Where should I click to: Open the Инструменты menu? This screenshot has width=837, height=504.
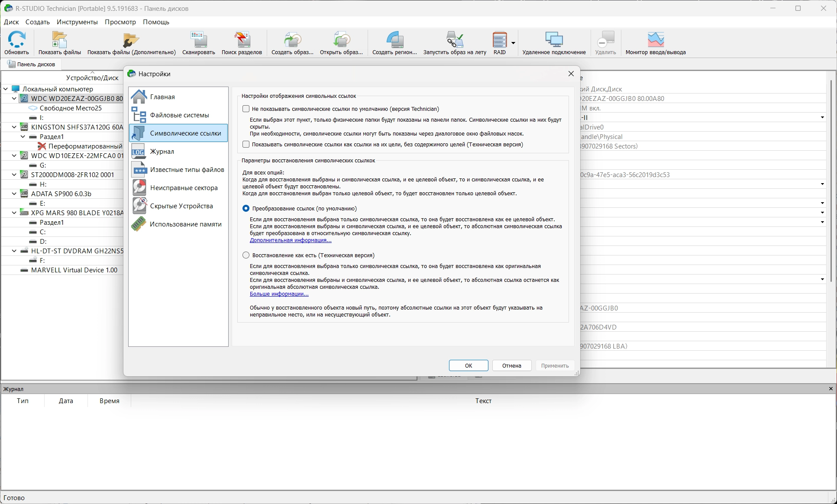click(77, 22)
